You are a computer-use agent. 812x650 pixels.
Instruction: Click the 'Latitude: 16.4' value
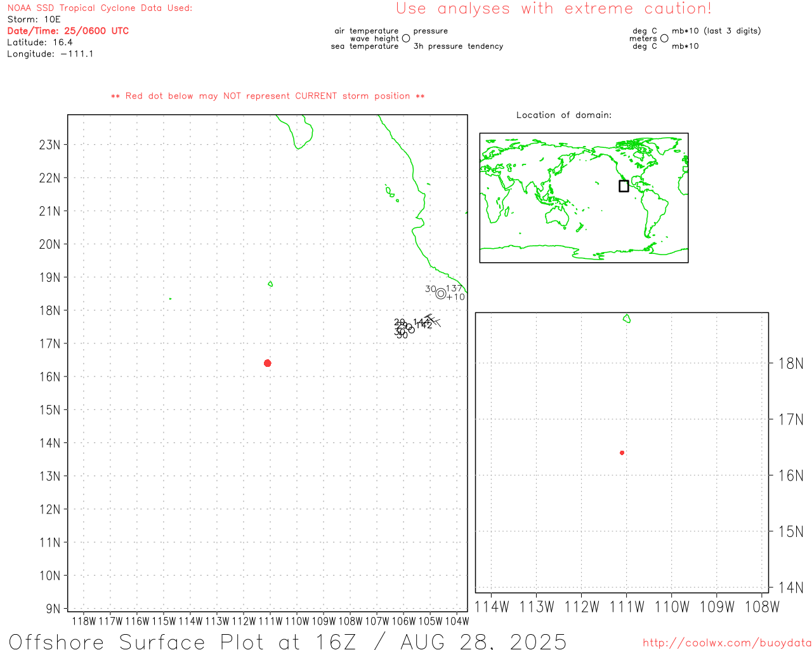click(40, 43)
